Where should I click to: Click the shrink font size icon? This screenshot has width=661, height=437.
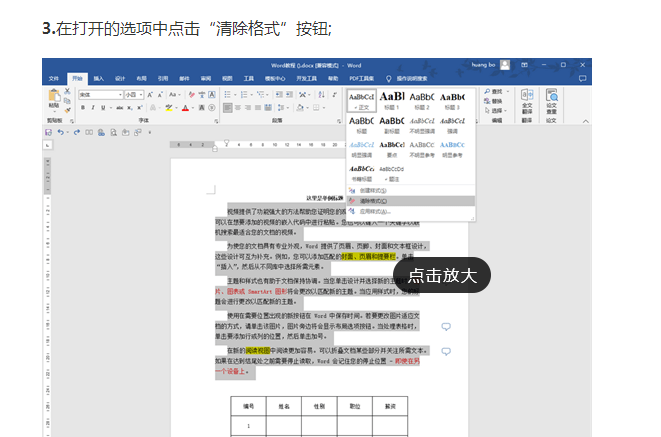point(160,95)
